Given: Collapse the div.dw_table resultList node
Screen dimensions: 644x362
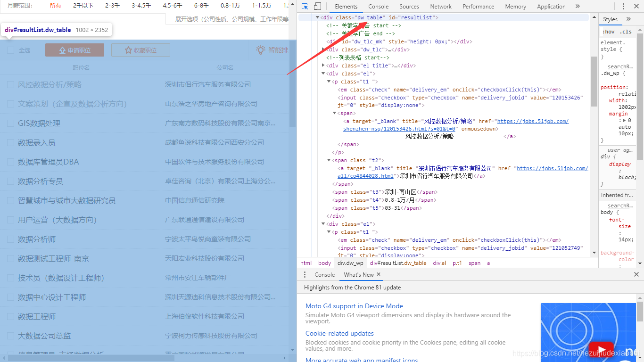Looking at the screenshot, I should click(317, 17).
